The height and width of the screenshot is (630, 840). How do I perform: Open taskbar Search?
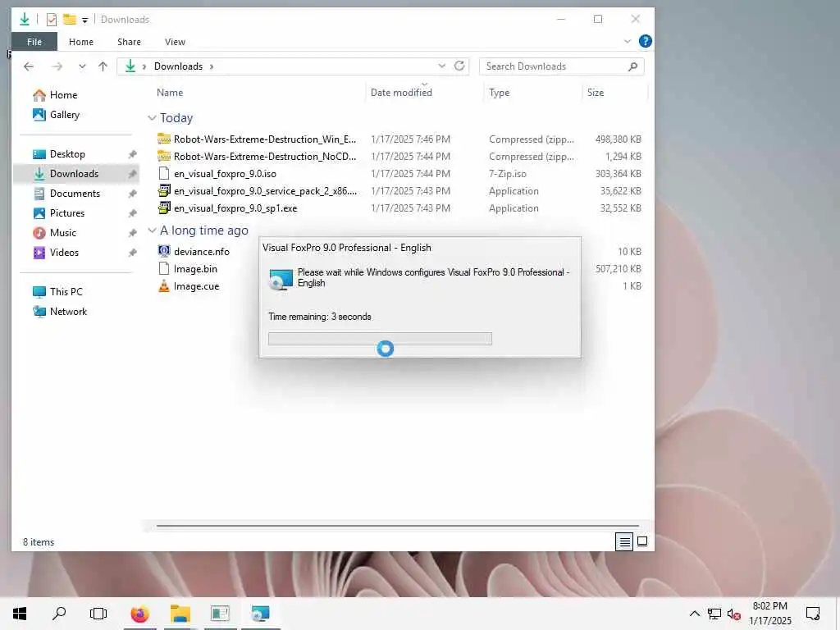tap(59, 614)
